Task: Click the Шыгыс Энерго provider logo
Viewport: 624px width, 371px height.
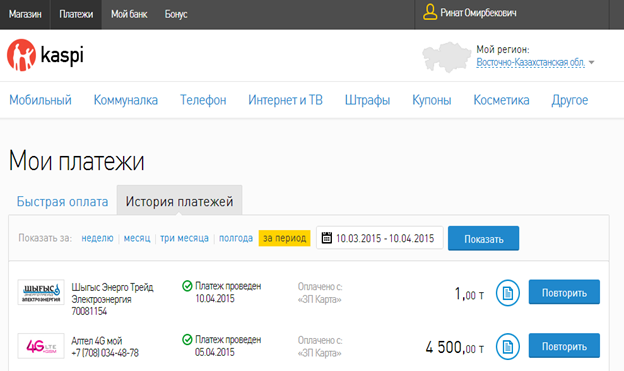Action: tap(41, 292)
